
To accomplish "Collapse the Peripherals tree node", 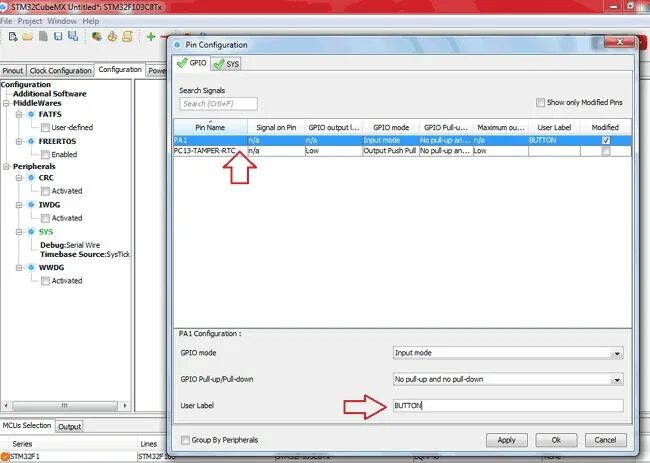I will [x=6, y=167].
